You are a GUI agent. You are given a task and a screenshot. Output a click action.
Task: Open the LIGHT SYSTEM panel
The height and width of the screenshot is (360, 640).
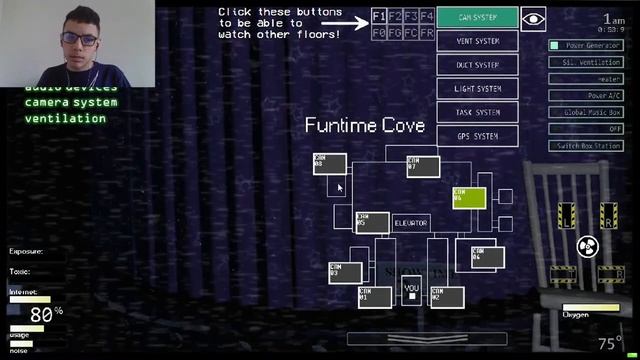(x=478, y=89)
